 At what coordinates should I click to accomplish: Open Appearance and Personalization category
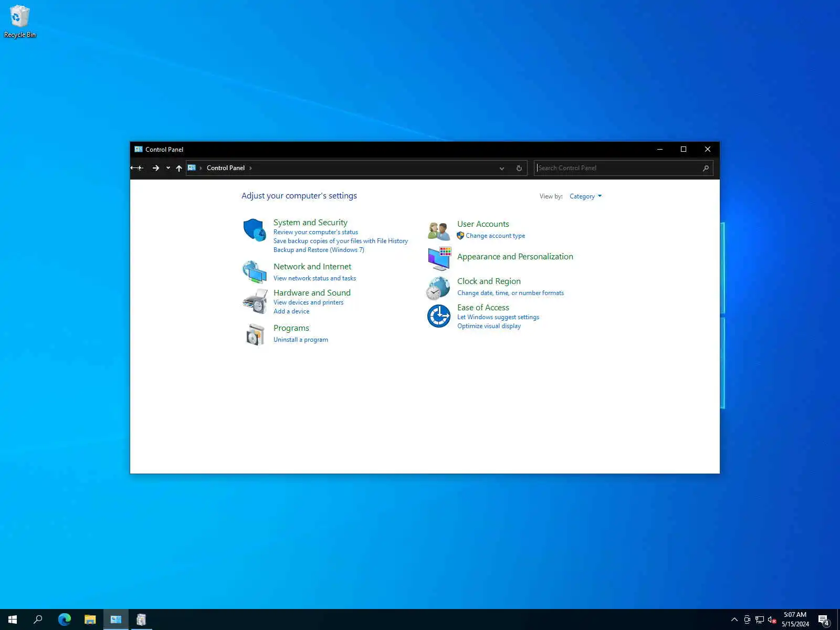pos(515,257)
